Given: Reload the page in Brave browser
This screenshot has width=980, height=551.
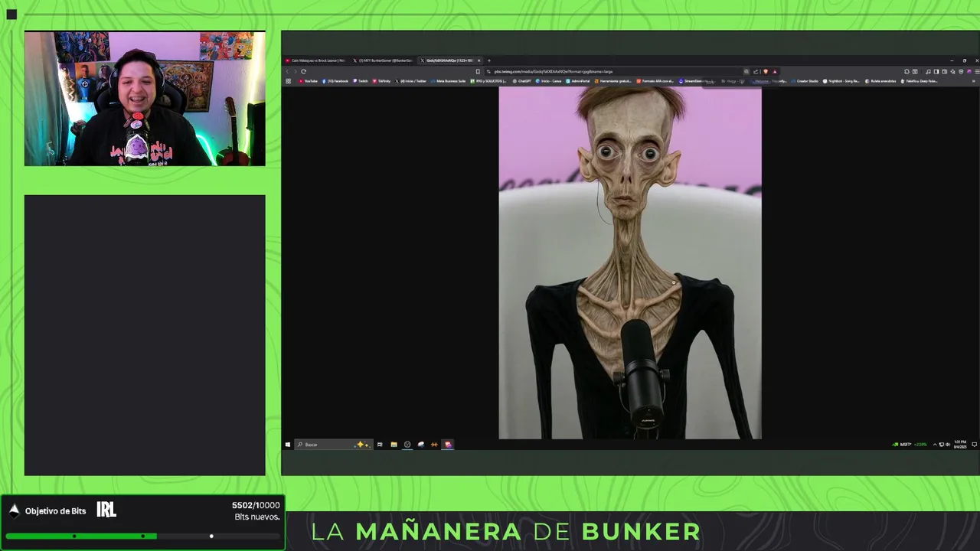Looking at the screenshot, I should tap(303, 71).
